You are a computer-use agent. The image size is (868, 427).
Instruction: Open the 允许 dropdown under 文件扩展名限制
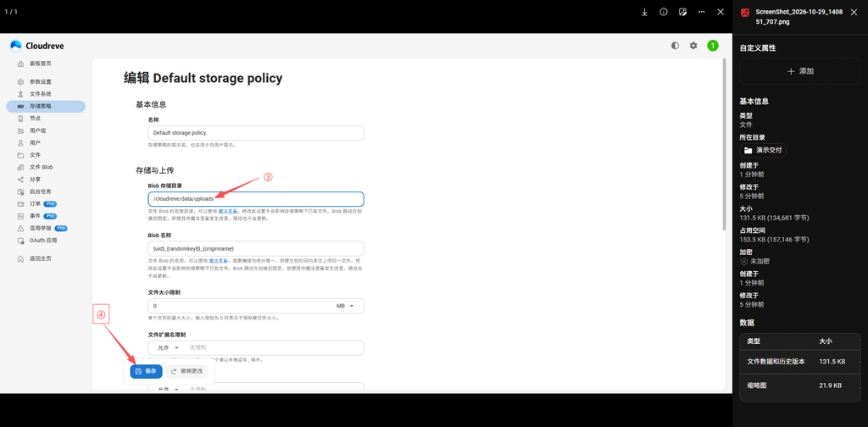169,348
